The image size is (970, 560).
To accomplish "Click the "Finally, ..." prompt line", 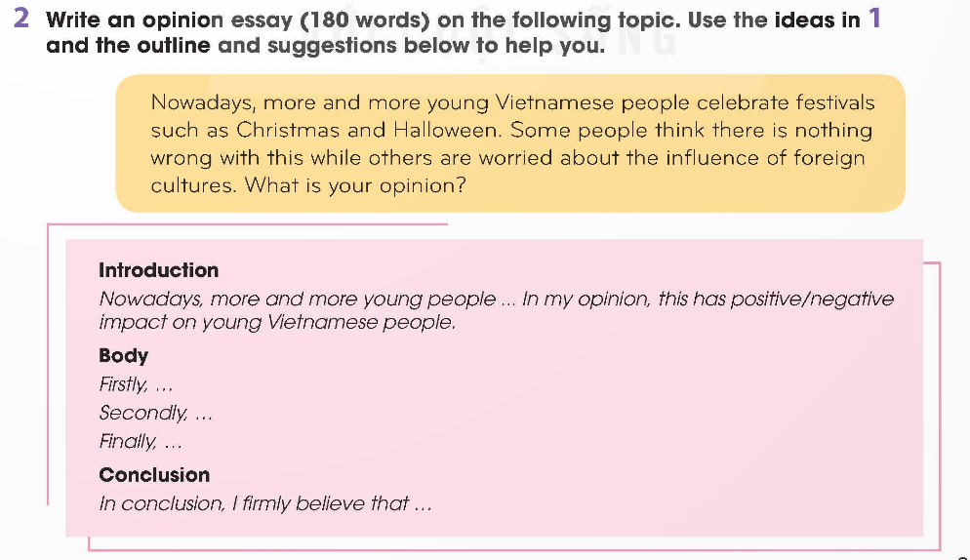I will click(x=141, y=442).
